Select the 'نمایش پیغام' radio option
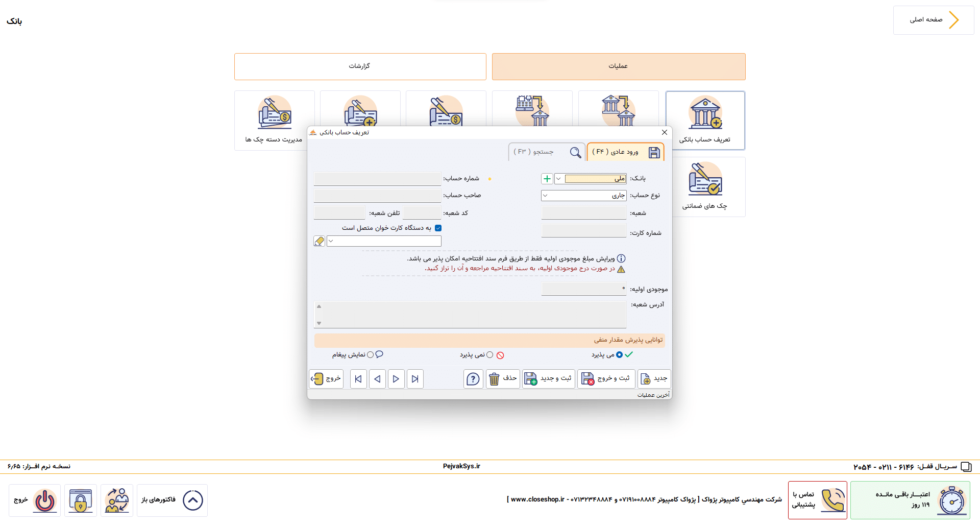This screenshot has width=980, height=526. (371, 355)
